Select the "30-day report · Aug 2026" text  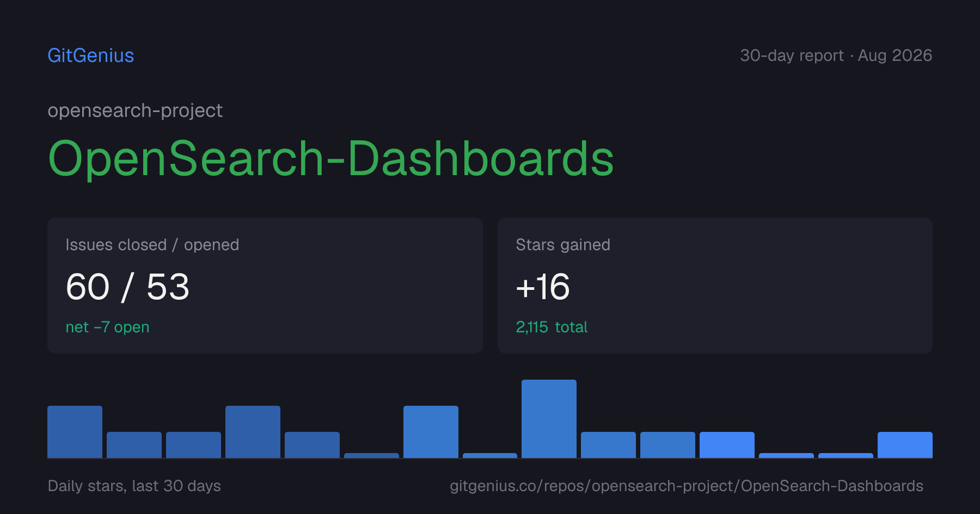(836, 55)
